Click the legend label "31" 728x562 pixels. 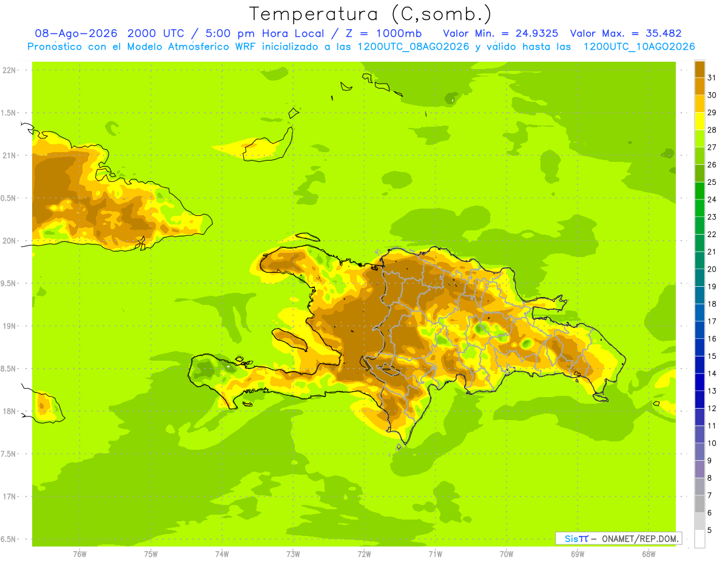(x=712, y=78)
